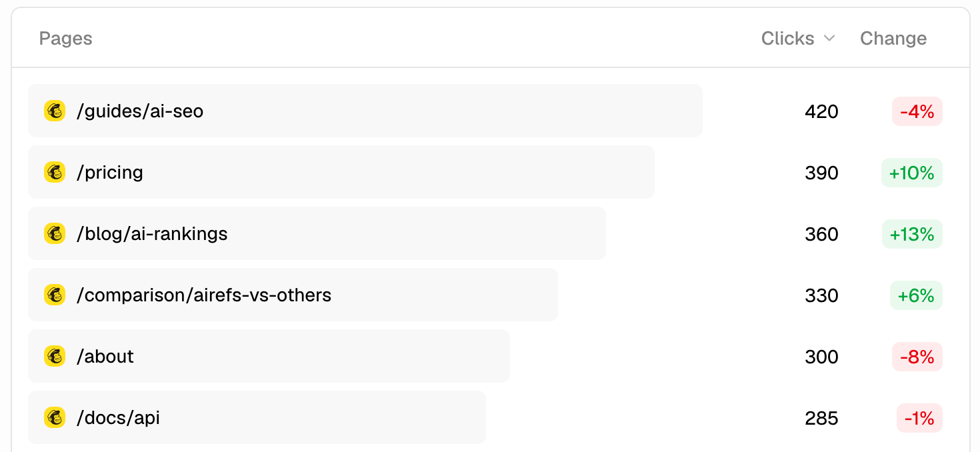
Task: Click the Mailchimp icon beside /pricing
Action: click(55, 172)
